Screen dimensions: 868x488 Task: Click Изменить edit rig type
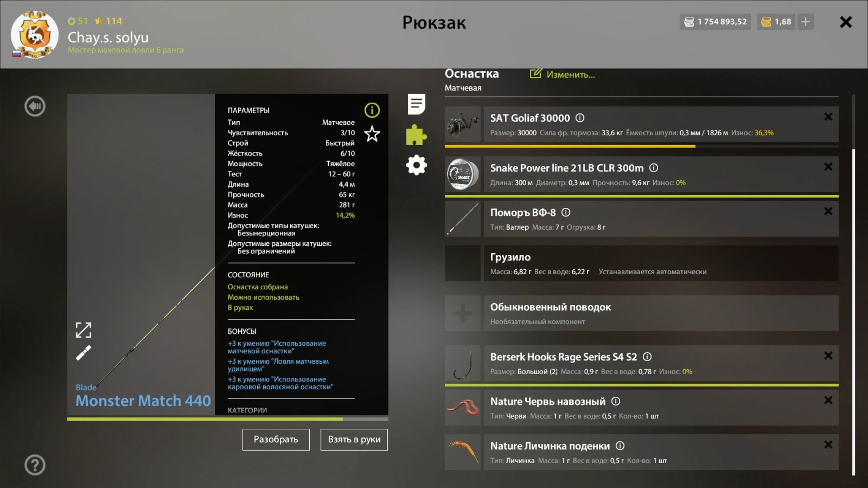(562, 74)
